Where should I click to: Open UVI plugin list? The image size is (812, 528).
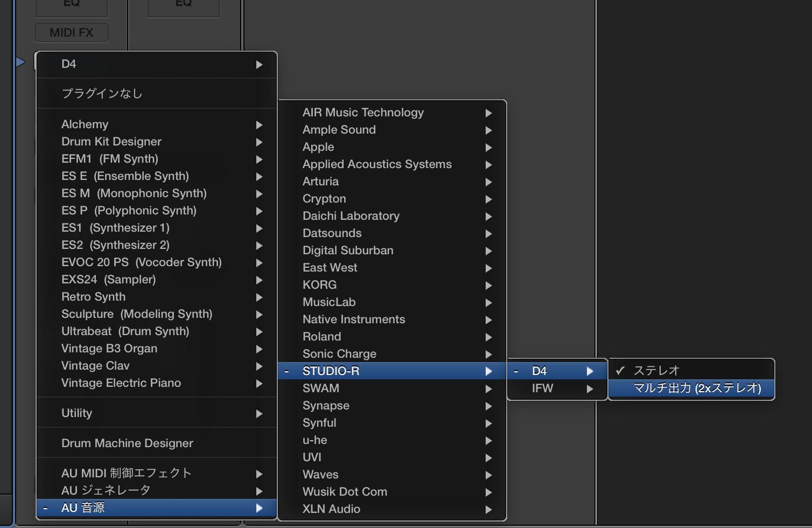[393, 457]
